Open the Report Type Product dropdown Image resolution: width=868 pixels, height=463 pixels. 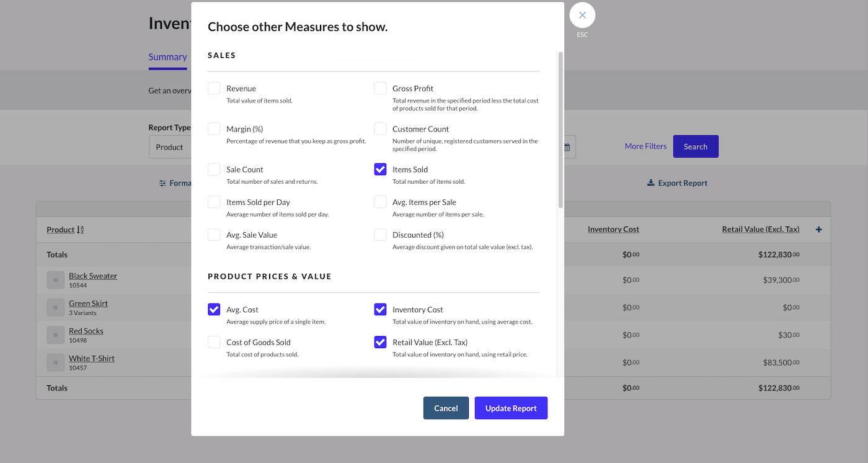[170, 147]
